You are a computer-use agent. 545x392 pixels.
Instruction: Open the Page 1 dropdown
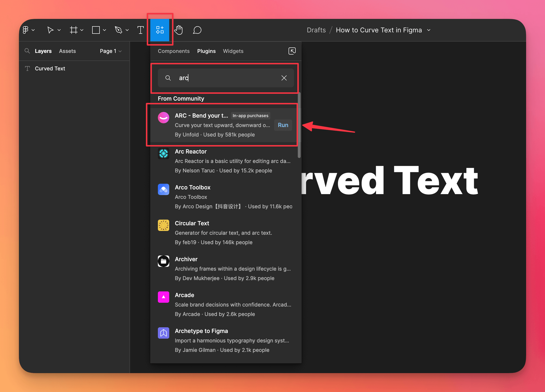tap(111, 51)
